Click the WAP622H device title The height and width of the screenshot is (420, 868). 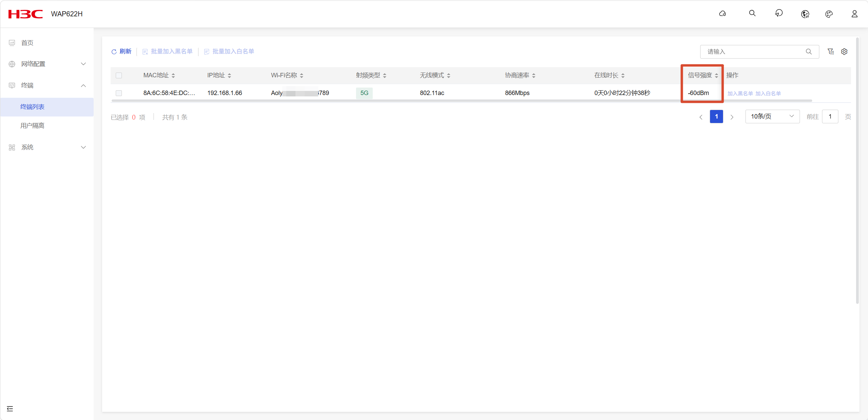pyautogui.click(x=67, y=14)
